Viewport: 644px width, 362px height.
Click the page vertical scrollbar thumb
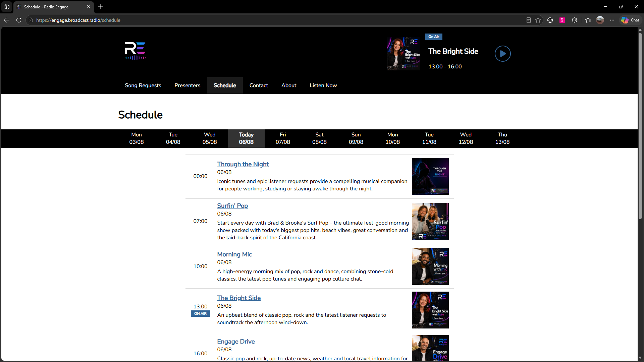640,126
